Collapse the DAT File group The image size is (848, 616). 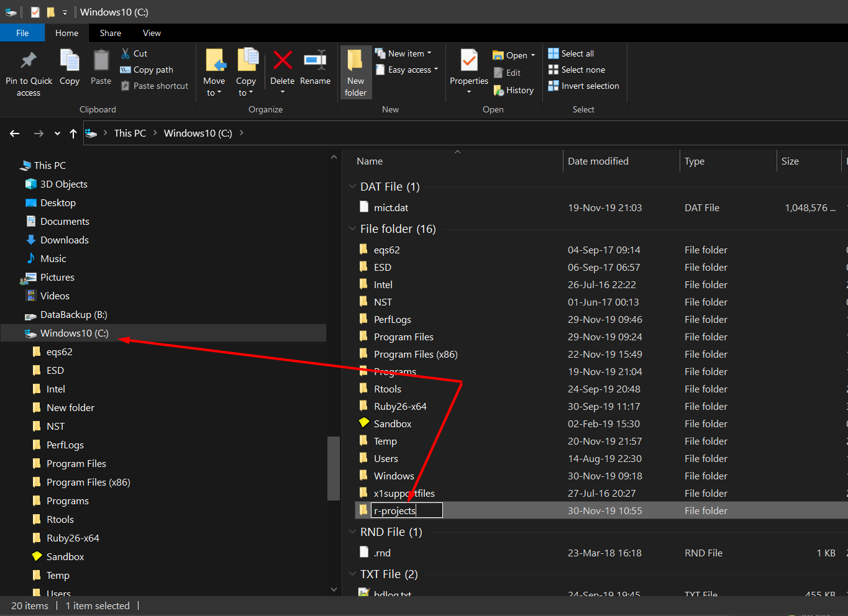(352, 186)
